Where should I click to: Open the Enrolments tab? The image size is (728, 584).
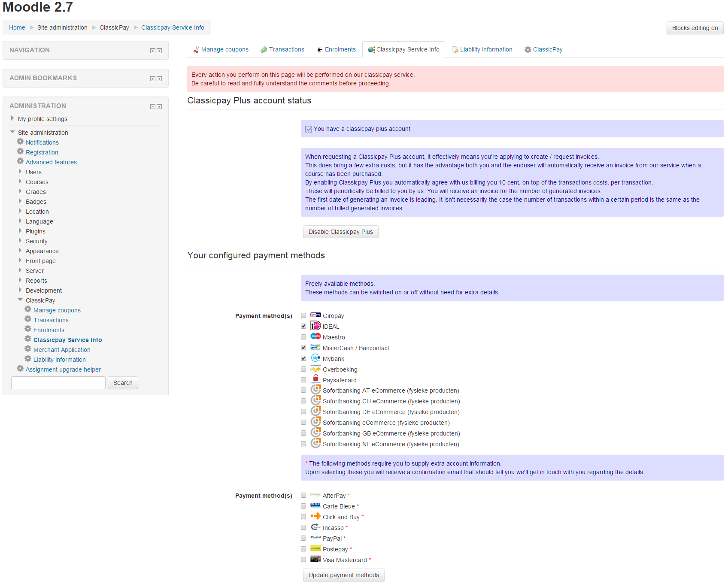[x=336, y=50]
